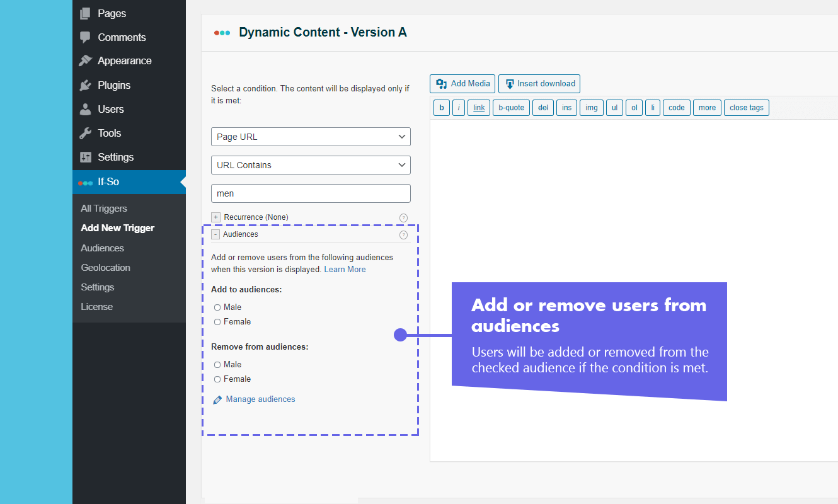Click the text field containing men
838x504 pixels.
(x=311, y=193)
